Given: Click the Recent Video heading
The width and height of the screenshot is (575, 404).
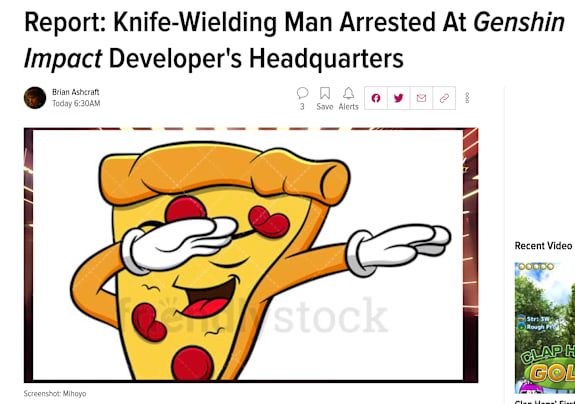Looking at the screenshot, I should pyautogui.click(x=543, y=246).
